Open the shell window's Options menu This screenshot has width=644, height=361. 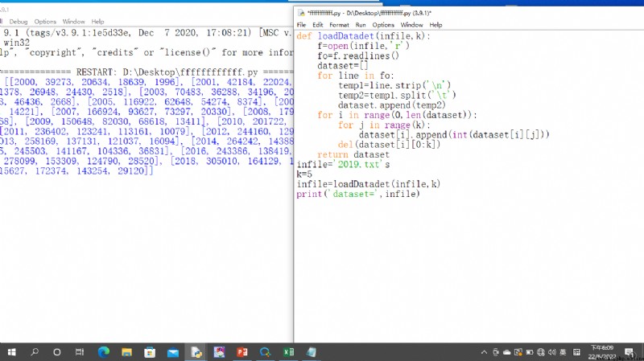click(x=45, y=22)
